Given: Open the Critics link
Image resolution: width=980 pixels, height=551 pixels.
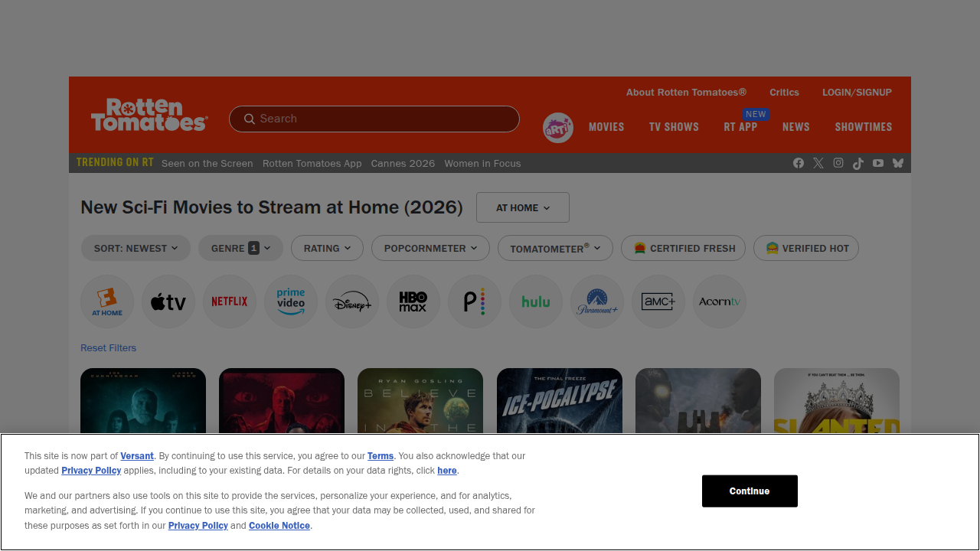Looking at the screenshot, I should click(x=784, y=93).
